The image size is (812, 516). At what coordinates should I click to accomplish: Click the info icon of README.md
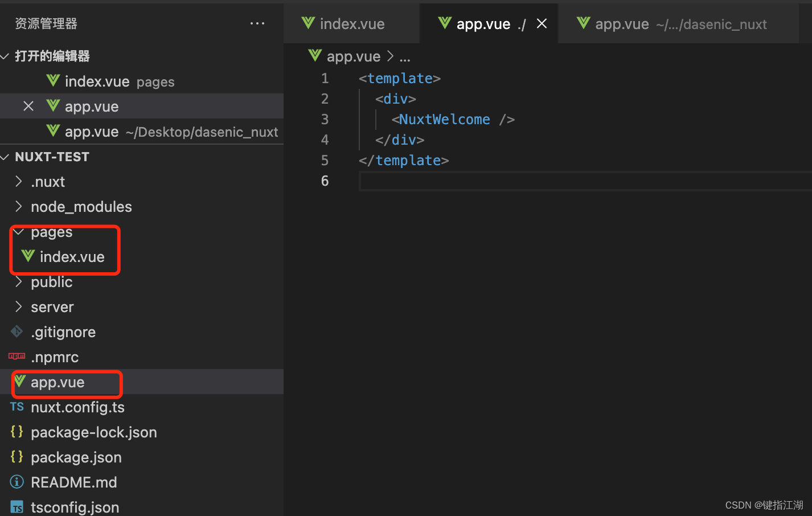click(x=17, y=482)
